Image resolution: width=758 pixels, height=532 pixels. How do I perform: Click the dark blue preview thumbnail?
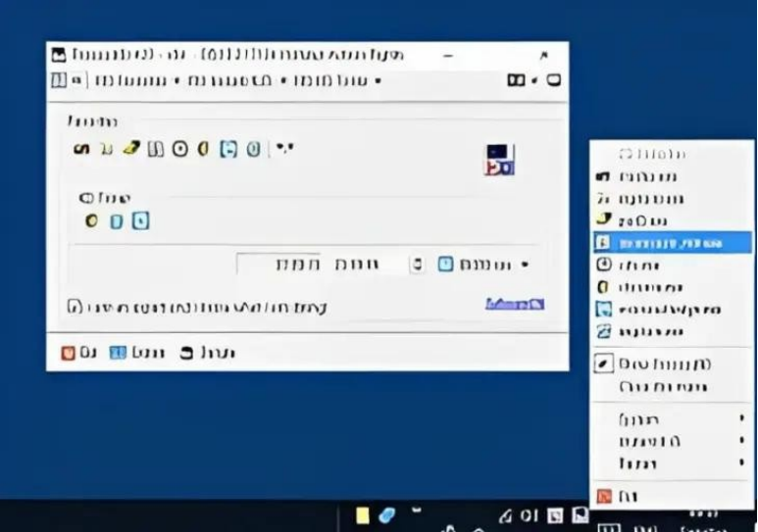[499, 160]
